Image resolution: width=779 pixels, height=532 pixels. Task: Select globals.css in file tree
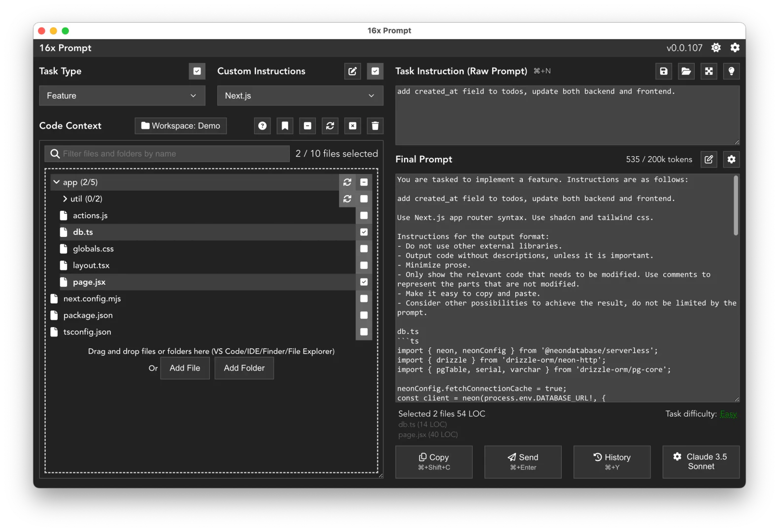[93, 249]
